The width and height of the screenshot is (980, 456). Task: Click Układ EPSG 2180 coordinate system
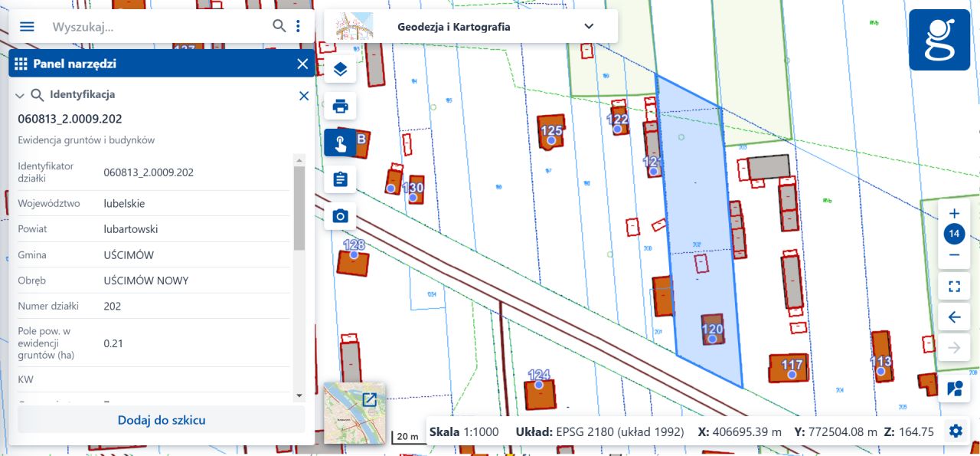tap(599, 431)
